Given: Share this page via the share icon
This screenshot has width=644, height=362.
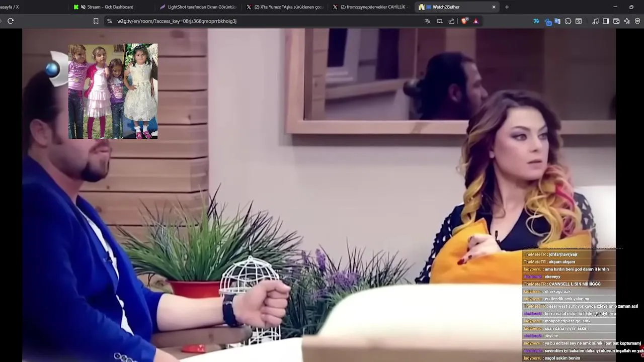Looking at the screenshot, I should tap(451, 21).
